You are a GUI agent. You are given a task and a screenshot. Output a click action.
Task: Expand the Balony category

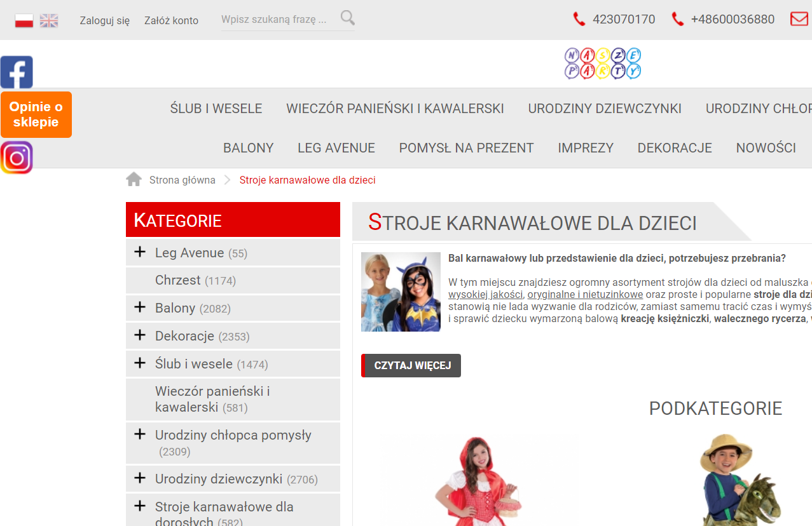[x=139, y=307]
